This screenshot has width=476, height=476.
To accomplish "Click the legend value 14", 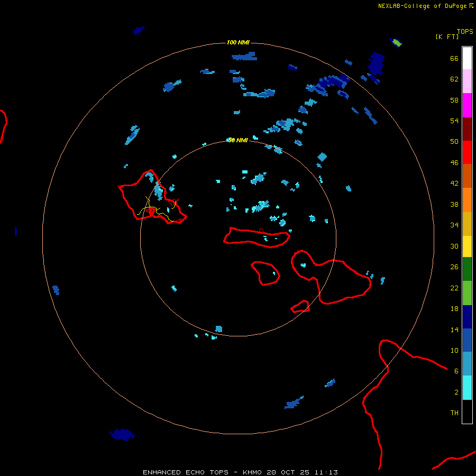I will tap(454, 329).
